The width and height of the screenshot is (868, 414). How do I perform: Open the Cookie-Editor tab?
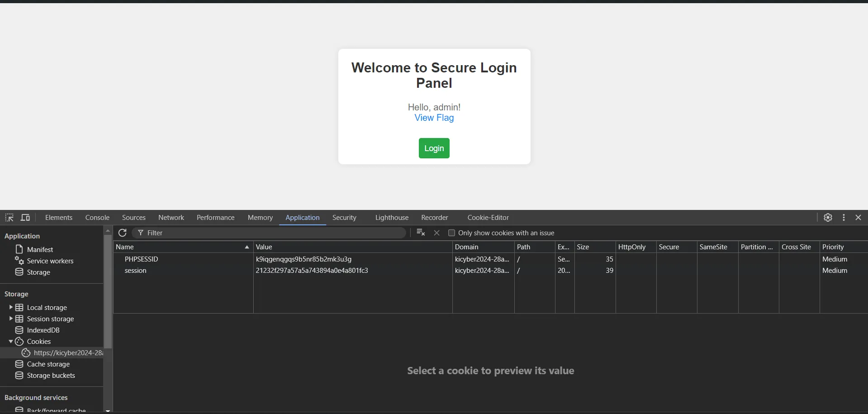(488, 218)
